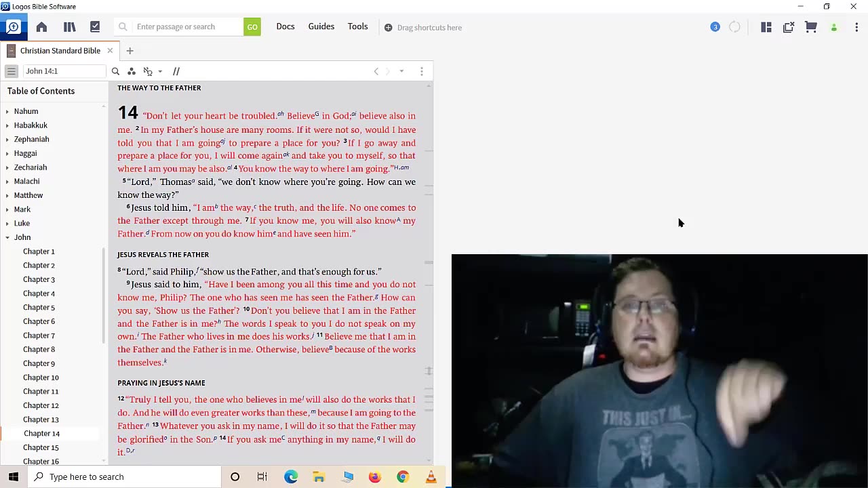Expand the Zephaniah entry

point(7,140)
